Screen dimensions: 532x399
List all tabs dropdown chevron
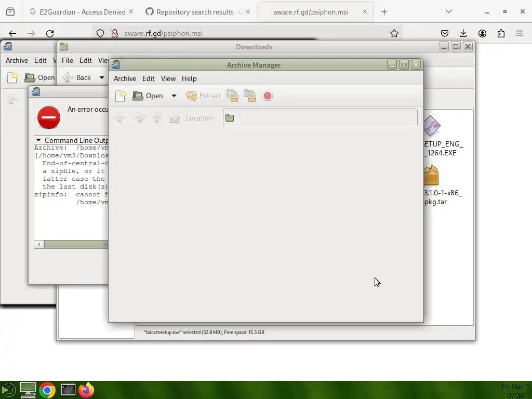(x=449, y=11)
